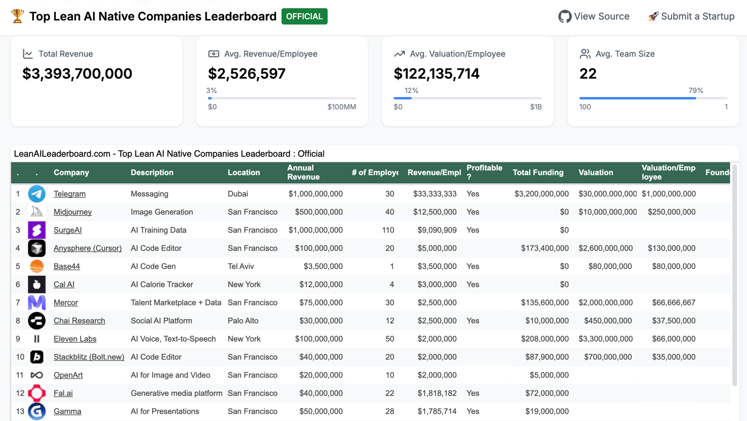Click the Midjourney sailboat logo
The height and width of the screenshot is (421, 747).
click(37, 212)
